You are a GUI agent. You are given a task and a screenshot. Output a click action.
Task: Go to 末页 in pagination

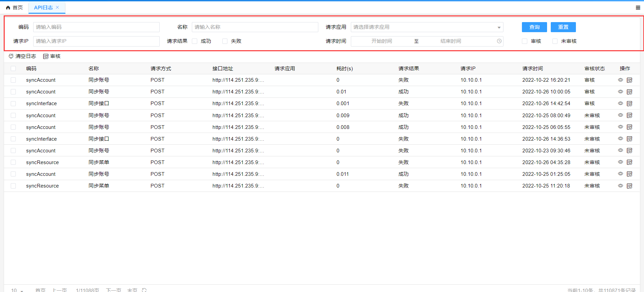132,290
